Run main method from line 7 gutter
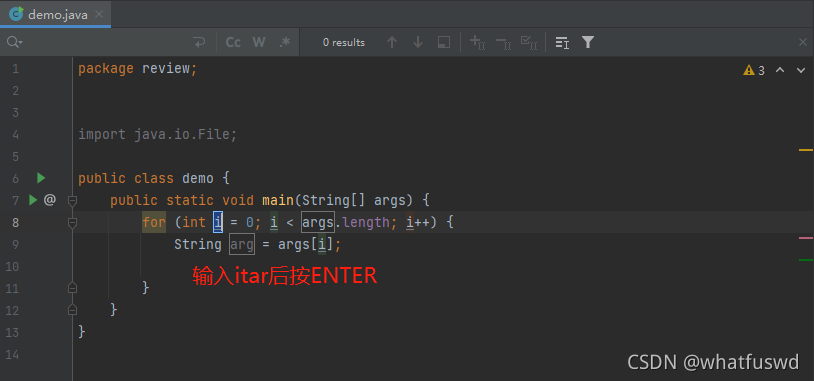814x381 pixels. pyautogui.click(x=33, y=200)
